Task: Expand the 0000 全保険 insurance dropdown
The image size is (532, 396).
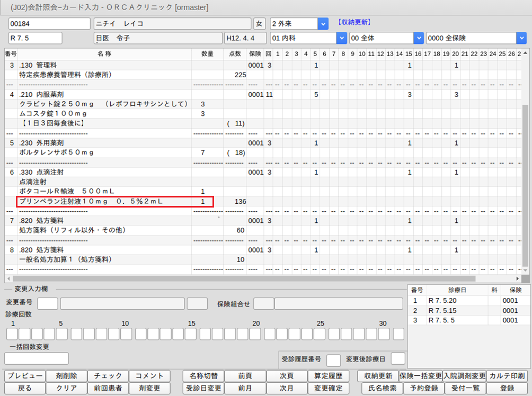Action: 521,38
